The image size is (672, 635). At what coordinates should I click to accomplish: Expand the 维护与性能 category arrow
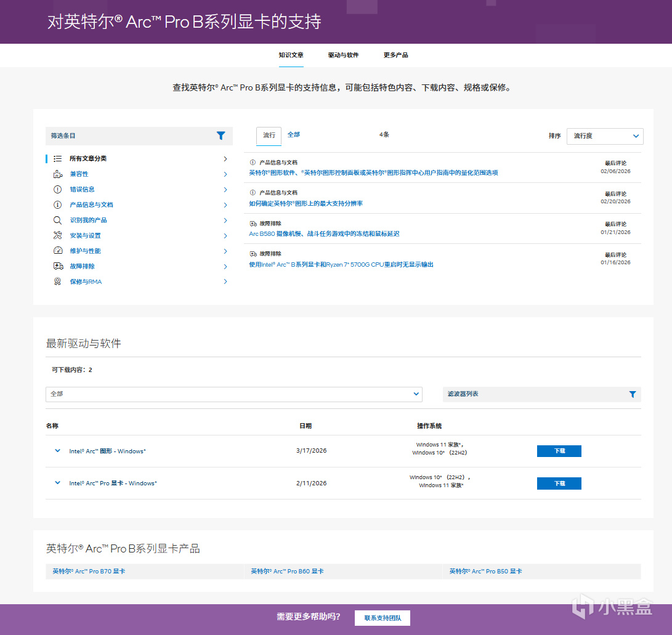coord(225,251)
